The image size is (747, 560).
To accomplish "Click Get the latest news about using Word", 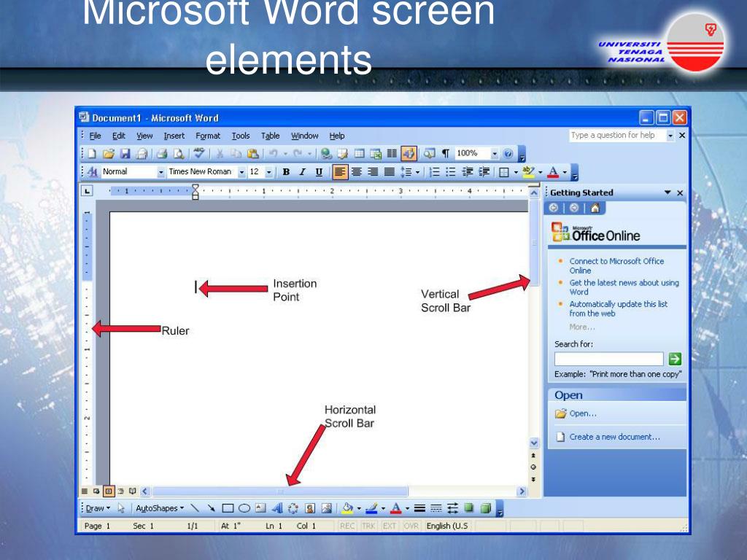I will [624, 287].
